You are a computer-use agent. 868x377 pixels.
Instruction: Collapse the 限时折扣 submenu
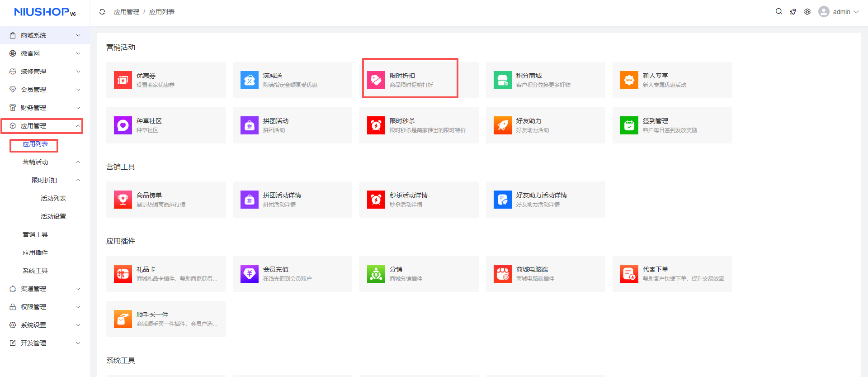[x=78, y=180]
